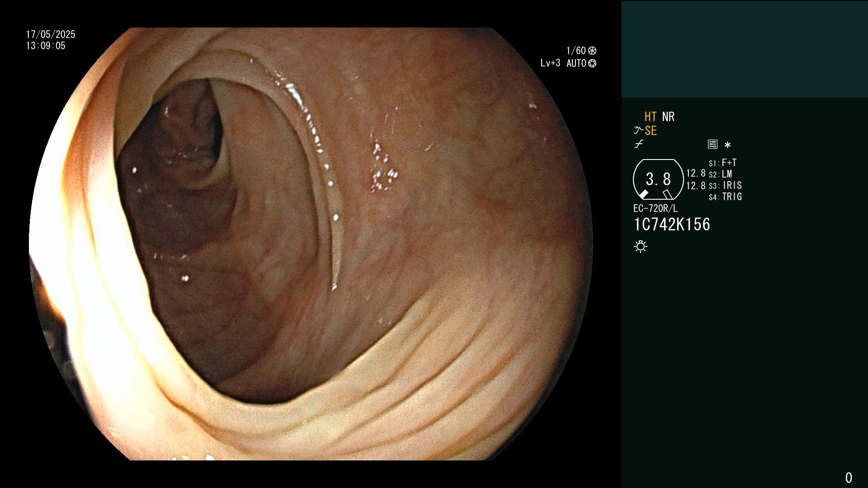The image size is (868, 488).
Task: Click the EC-720R/L scope model text
Action: 656,208
